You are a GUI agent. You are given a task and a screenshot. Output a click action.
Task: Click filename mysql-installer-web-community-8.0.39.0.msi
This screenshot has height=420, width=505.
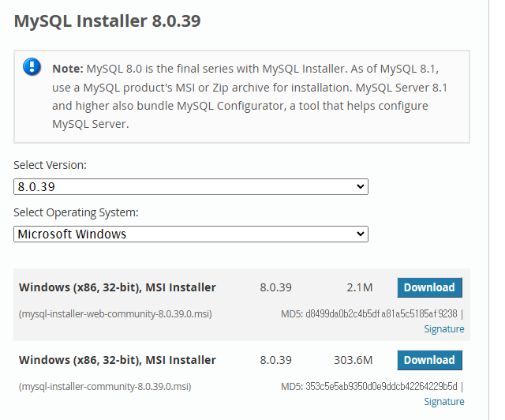(x=115, y=314)
